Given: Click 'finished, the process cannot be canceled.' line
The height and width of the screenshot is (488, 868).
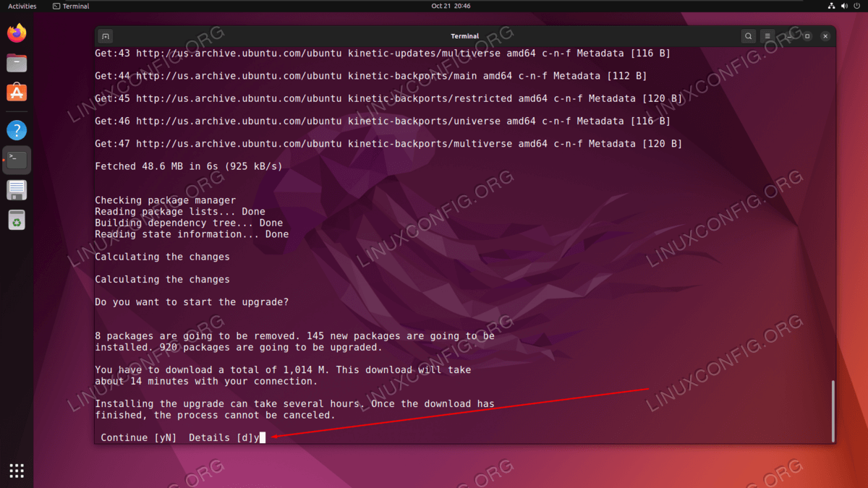Looking at the screenshot, I should pyautogui.click(x=215, y=415).
